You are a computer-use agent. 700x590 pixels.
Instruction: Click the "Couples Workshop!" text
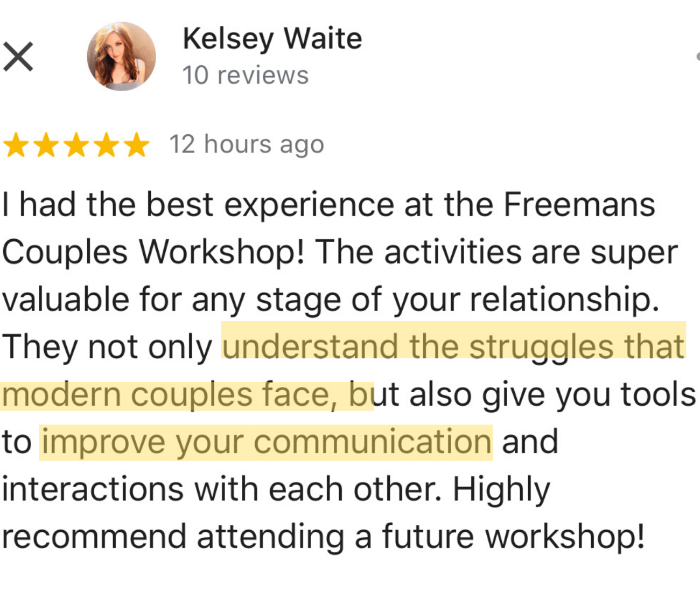pos(153,252)
